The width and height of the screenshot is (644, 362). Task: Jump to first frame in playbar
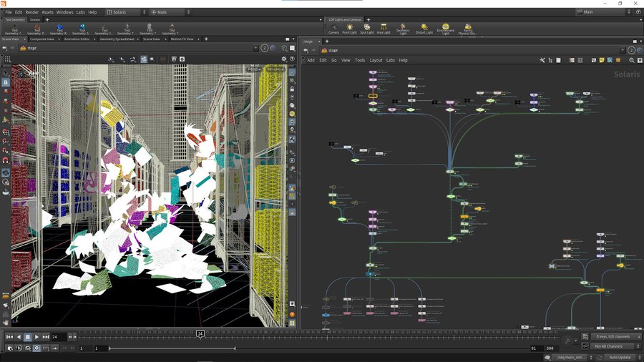(9, 337)
